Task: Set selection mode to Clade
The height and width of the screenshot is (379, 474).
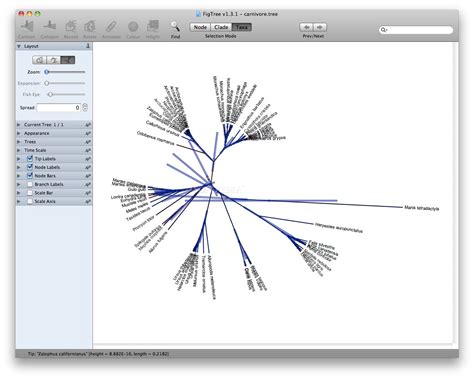Action: pos(221,27)
